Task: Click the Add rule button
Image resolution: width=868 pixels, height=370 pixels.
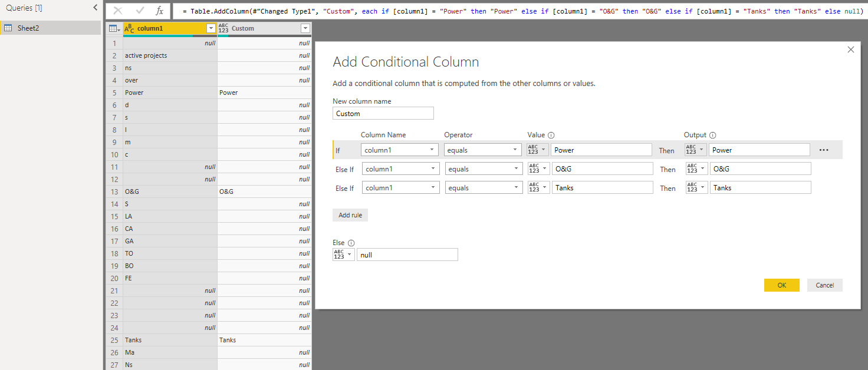Action: (x=350, y=215)
